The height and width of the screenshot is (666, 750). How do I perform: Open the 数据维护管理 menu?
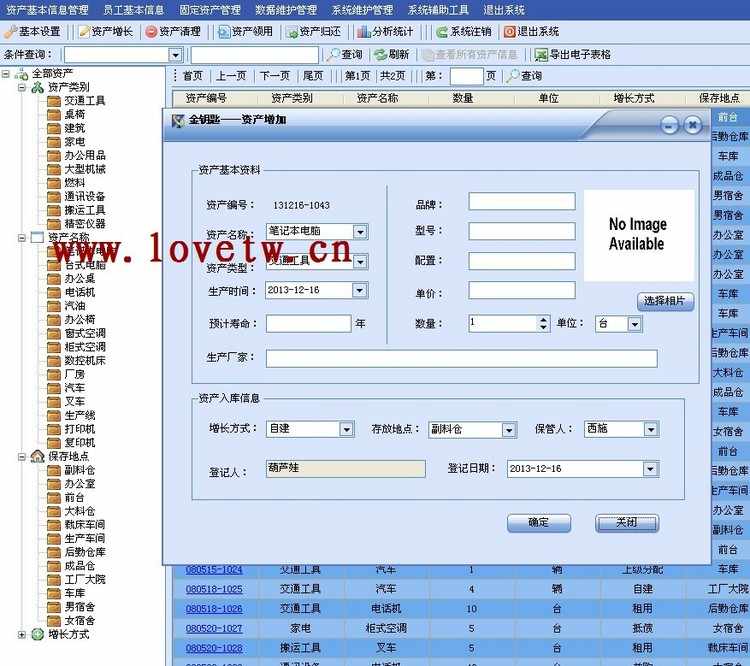click(x=286, y=10)
